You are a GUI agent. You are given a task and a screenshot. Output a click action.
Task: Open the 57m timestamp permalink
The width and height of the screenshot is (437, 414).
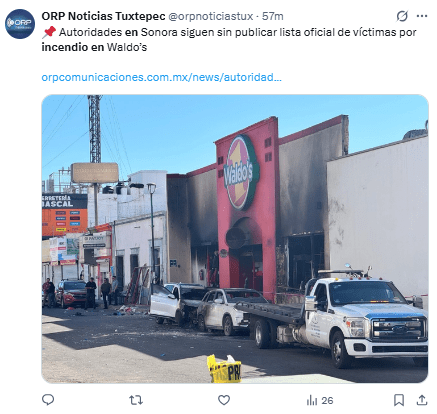[x=273, y=16]
